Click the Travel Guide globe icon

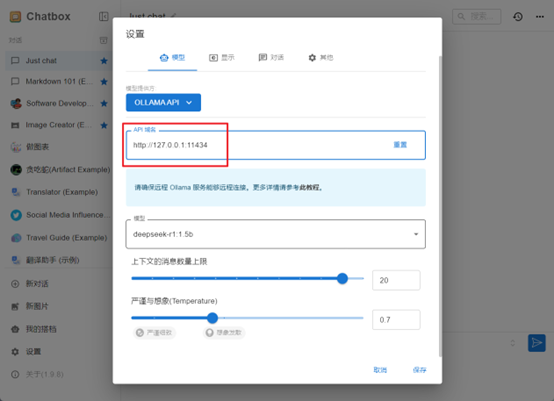coord(16,238)
